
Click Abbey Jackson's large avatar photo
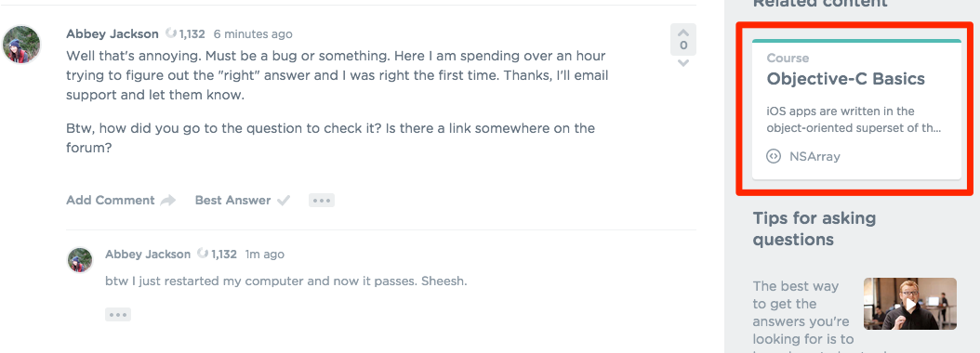[22, 45]
